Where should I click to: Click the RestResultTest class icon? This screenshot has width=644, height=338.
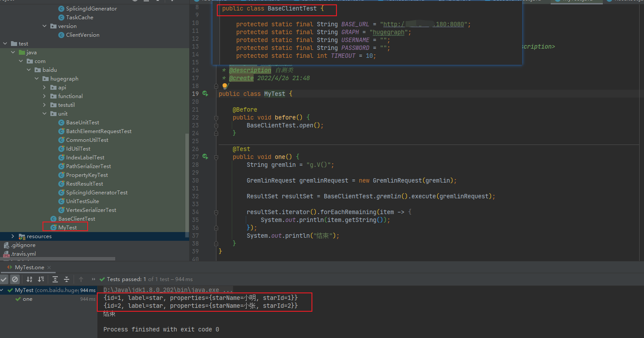click(62, 183)
